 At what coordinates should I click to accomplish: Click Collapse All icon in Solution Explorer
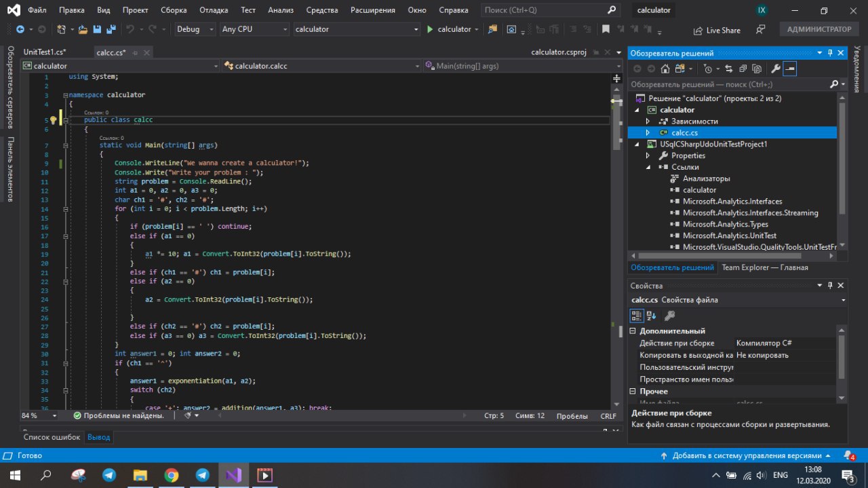[743, 69]
